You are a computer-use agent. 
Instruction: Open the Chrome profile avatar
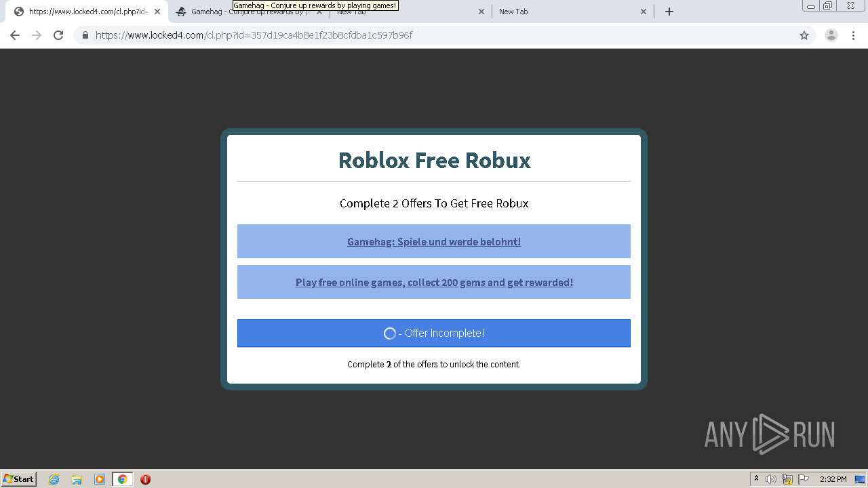tap(831, 35)
